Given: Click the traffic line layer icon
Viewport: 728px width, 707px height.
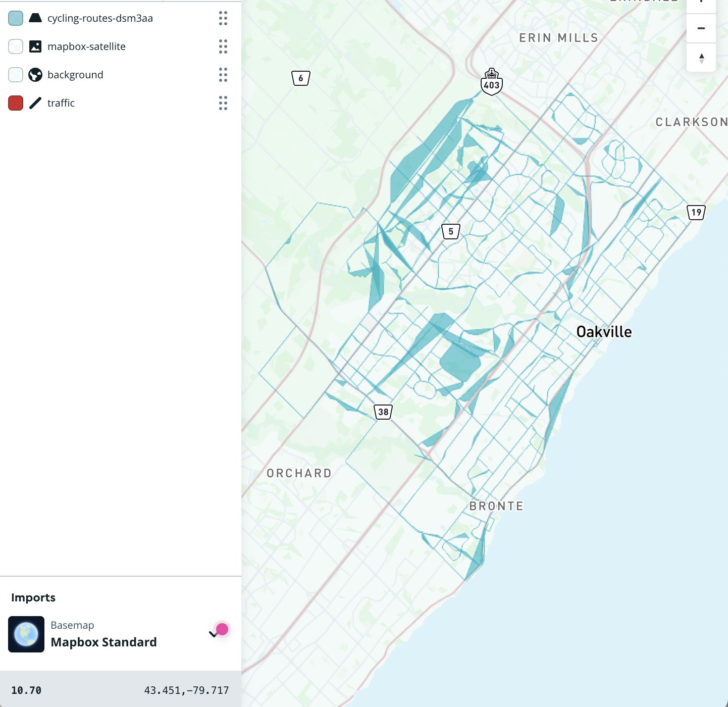Looking at the screenshot, I should 35,103.
